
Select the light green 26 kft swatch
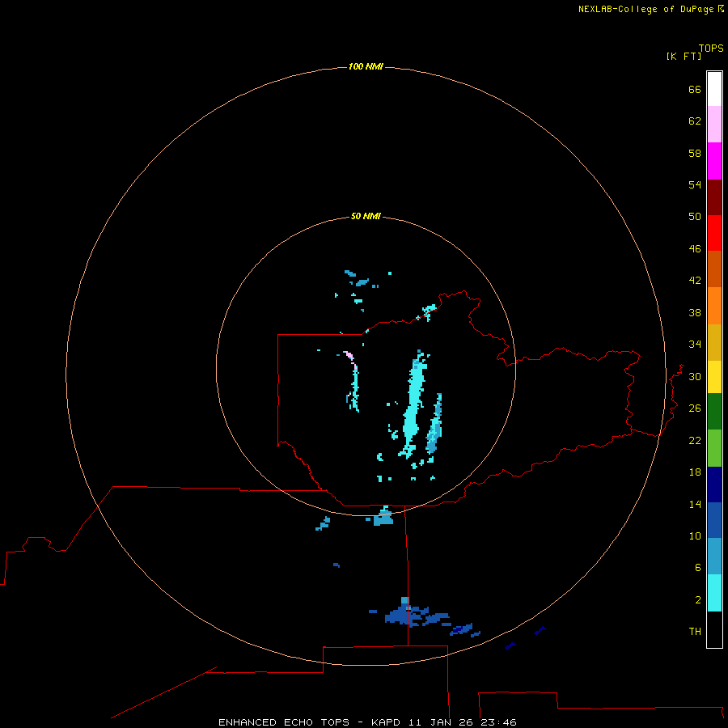pos(714,448)
